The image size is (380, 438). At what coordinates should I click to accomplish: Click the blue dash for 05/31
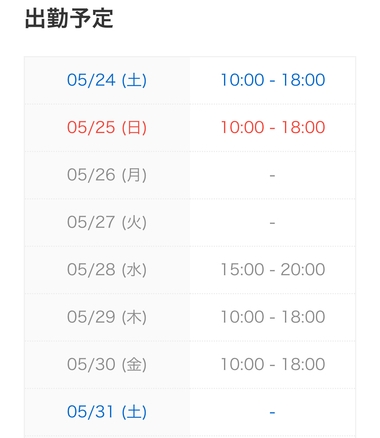tap(272, 413)
